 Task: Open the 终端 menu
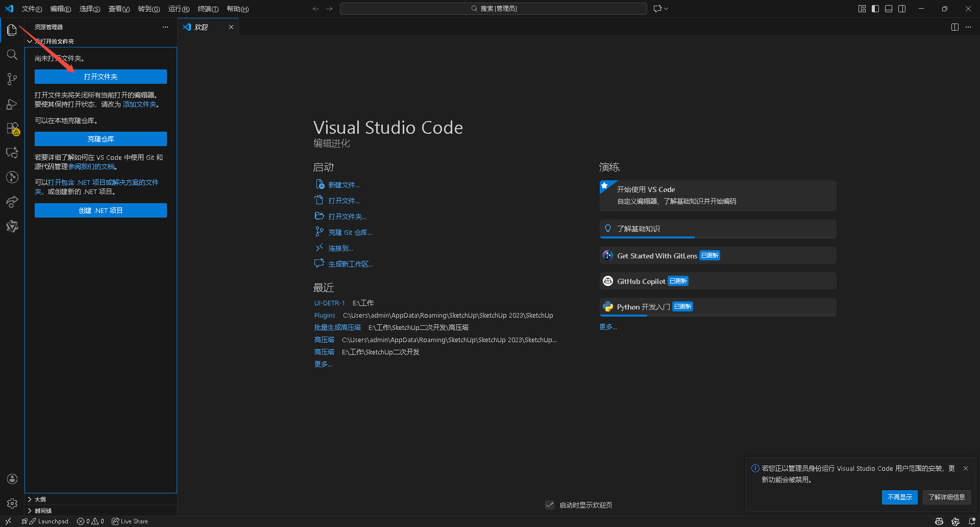[x=208, y=9]
